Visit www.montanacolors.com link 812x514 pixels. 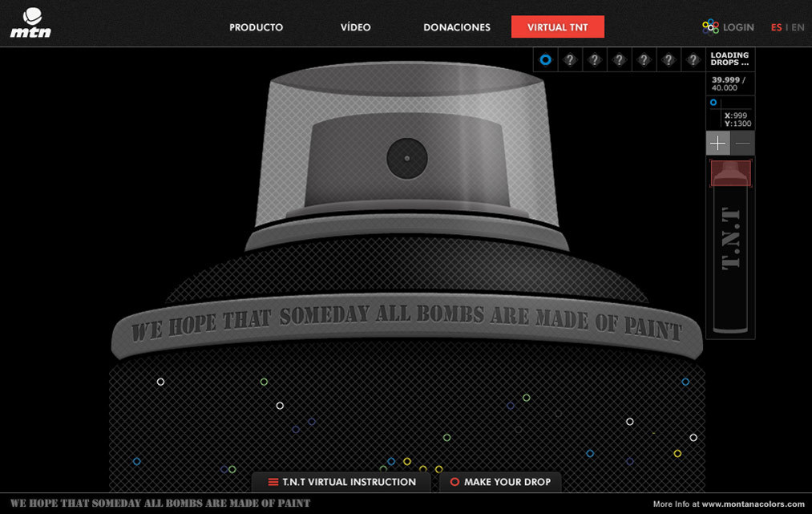point(753,504)
